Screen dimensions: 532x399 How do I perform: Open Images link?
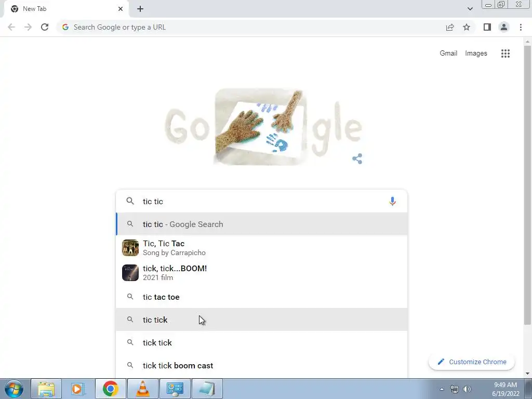(x=476, y=54)
